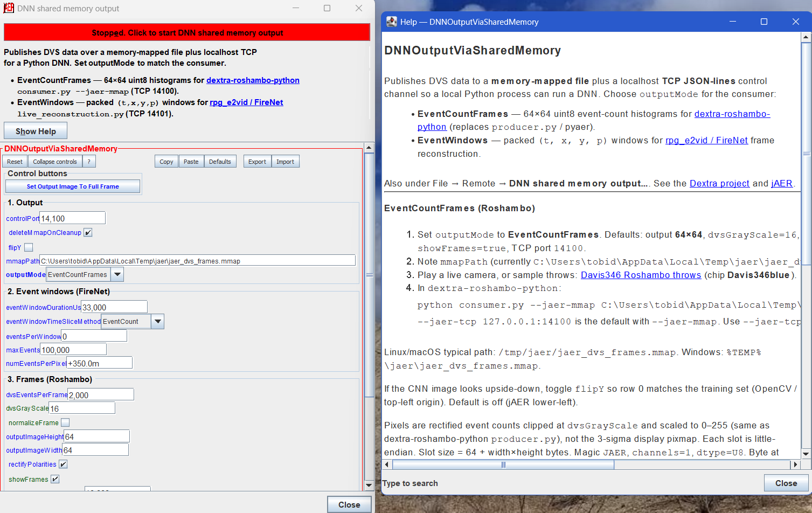Click the scroll down arrow in the Help window
The width and height of the screenshot is (812, 513).
806,454
